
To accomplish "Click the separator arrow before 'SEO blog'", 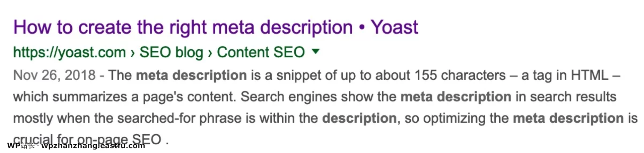I will (132, 53).
